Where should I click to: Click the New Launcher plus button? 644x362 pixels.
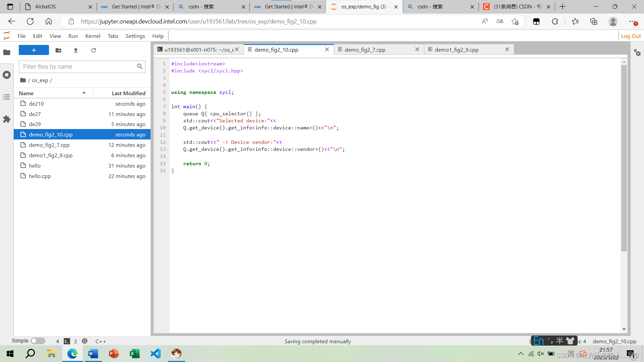(x=34, y=50)
